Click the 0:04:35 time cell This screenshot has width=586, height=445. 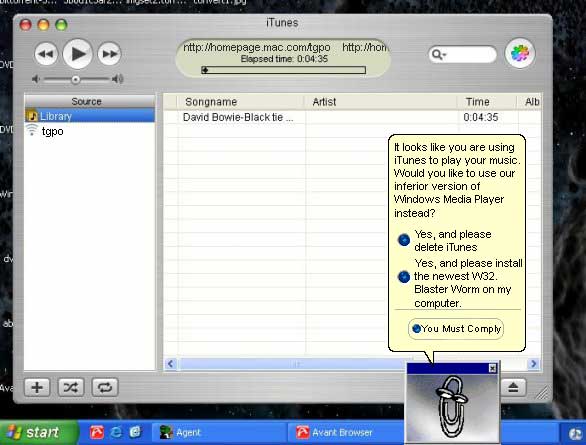(481, 117)
